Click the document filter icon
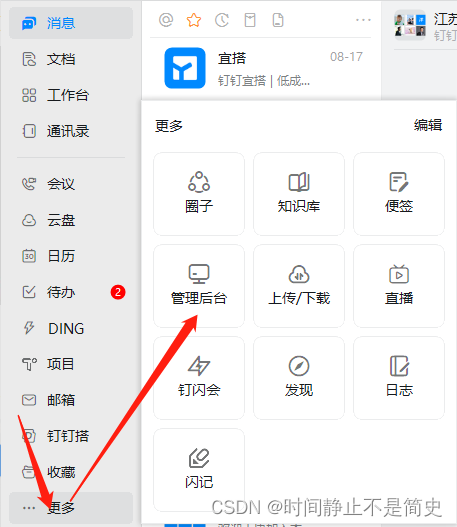This screenshot has height=527, width=457. pos(278,20)
